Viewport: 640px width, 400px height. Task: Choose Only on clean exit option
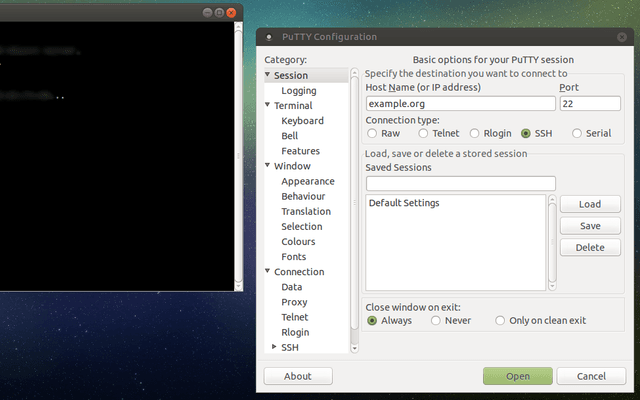click(x=500, y=320)
